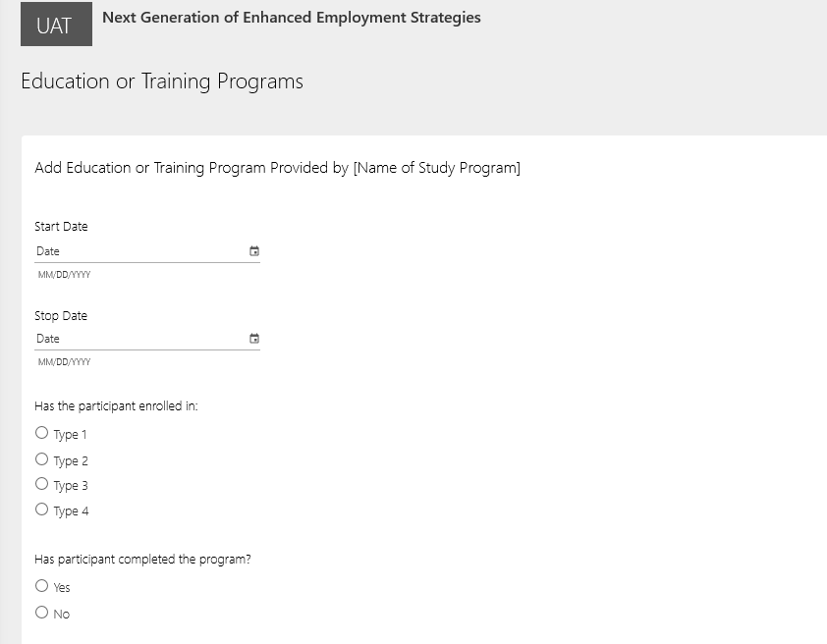Click the Education or Training Programs heading
Screen dimensions: 827x644
coord(162,81)
